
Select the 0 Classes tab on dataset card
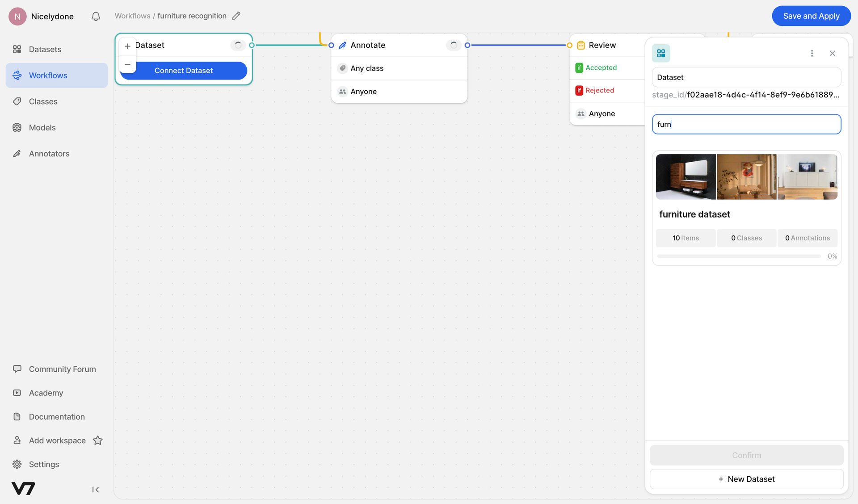[746, 238]
